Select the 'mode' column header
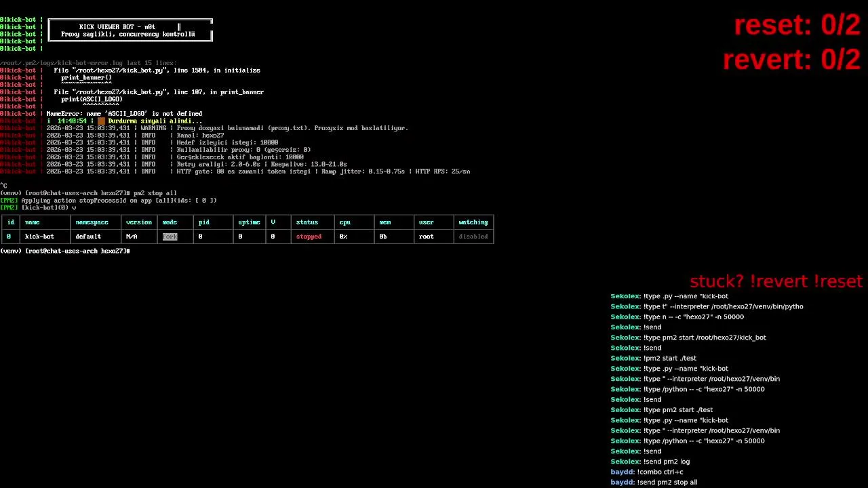868x488 pixels. pyautogui.click(x=170, y=222)
